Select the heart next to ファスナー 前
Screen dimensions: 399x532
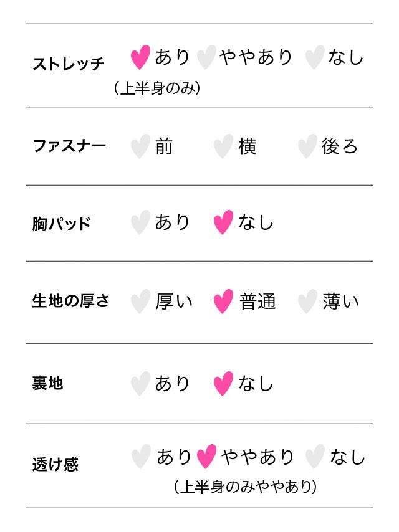(140, 146)
